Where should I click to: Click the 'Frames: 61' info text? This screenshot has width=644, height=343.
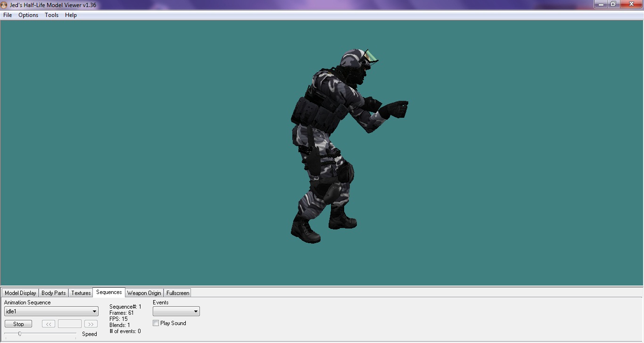pyautogui.click(x=122, y=313)
